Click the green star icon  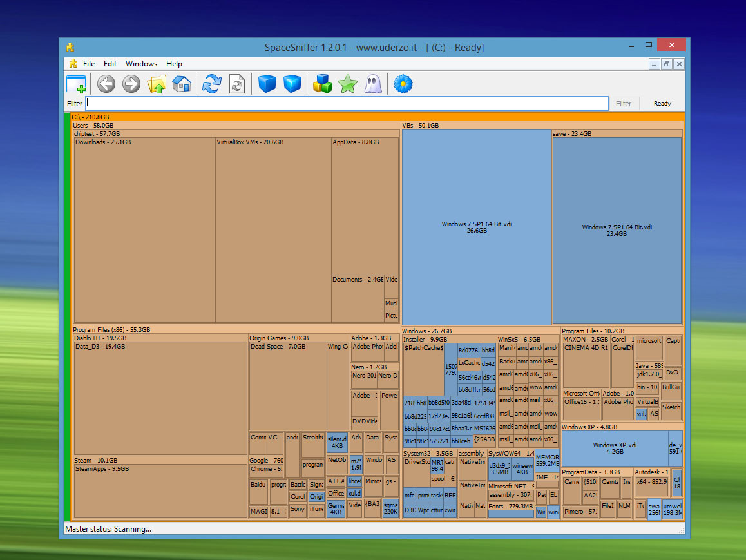[x=348, y=84]
